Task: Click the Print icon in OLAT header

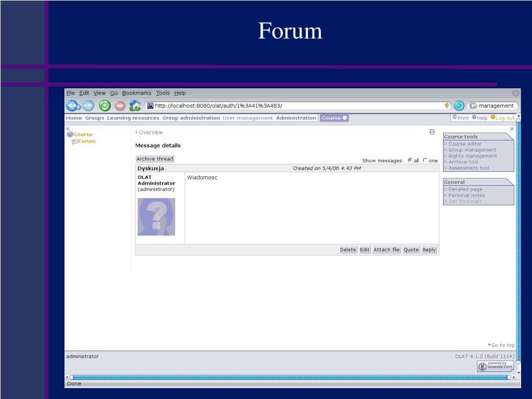Action: [455, 118]
